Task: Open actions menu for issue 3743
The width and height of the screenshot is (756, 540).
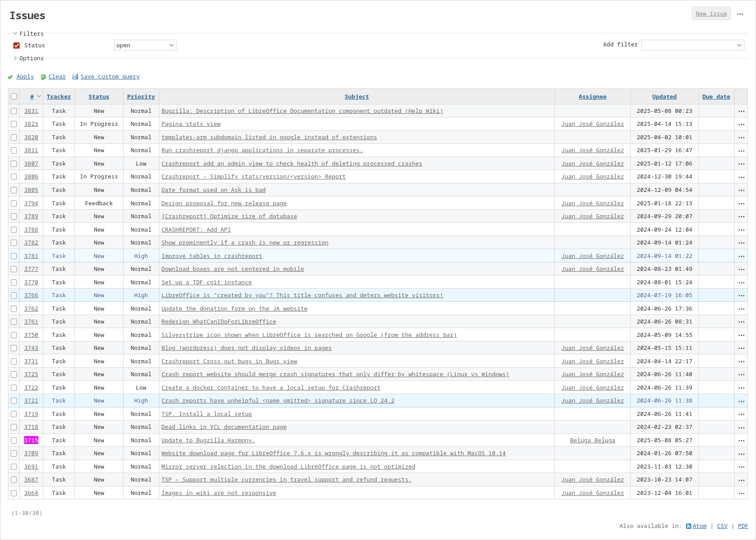Action: click(x=741, y=348)
